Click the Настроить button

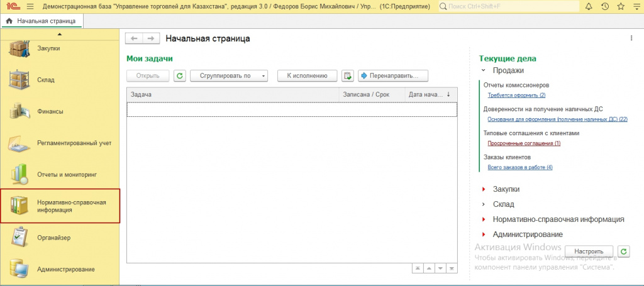pos(589,251)
